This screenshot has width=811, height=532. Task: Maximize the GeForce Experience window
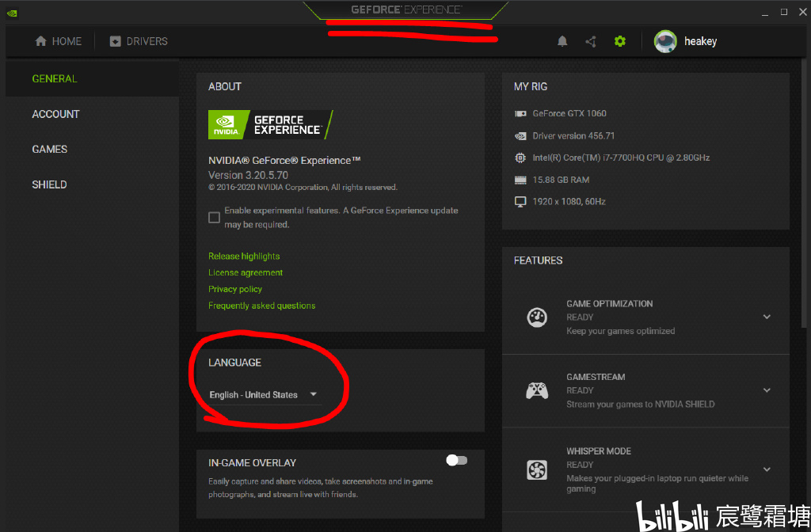pyautogui.click(x=784, y=12)
